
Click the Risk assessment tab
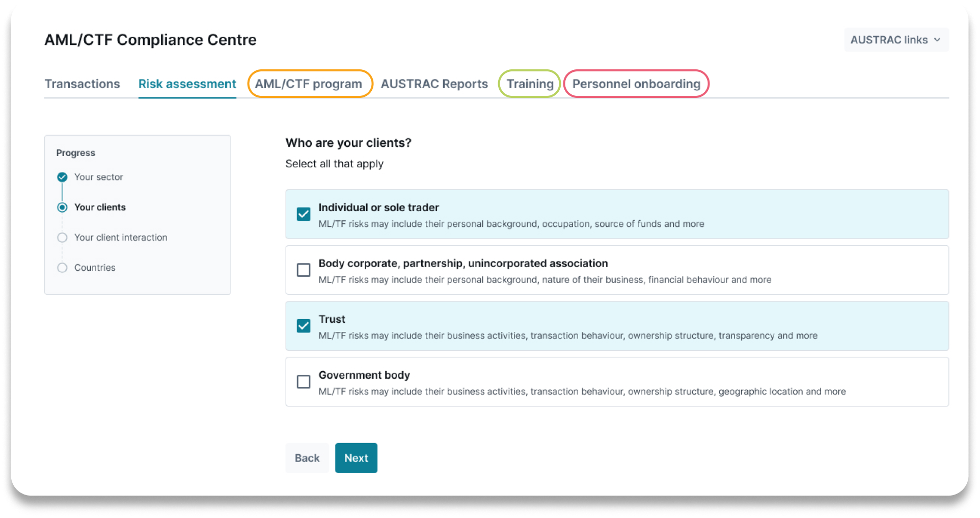coord(187,84)
